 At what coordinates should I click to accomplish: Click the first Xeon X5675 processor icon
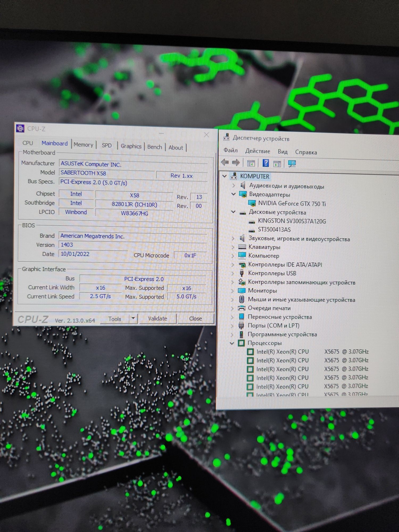click(250, 352)
